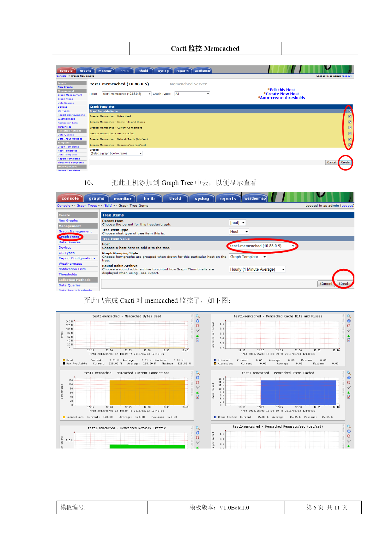Uncheck Memcached - Requests/sec (get/set) checkbox
Screen dimensions: 392x554
click(x=350, y=145)
